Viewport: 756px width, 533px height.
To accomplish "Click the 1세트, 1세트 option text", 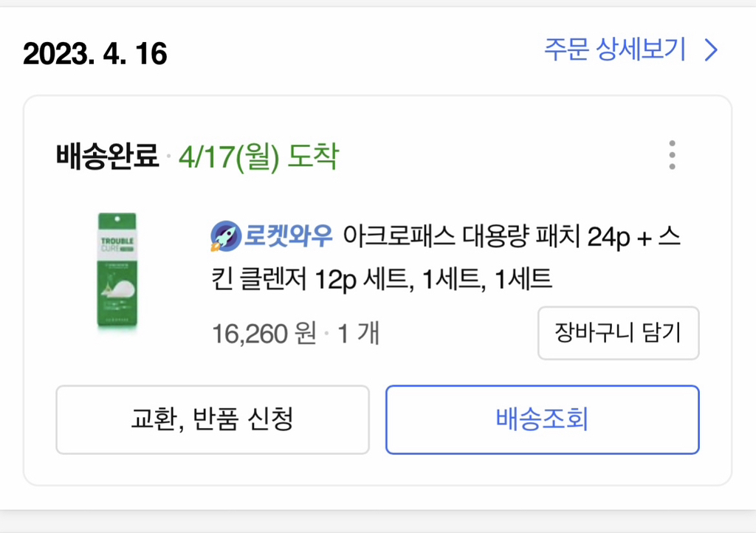I will (x=484, y=280).
